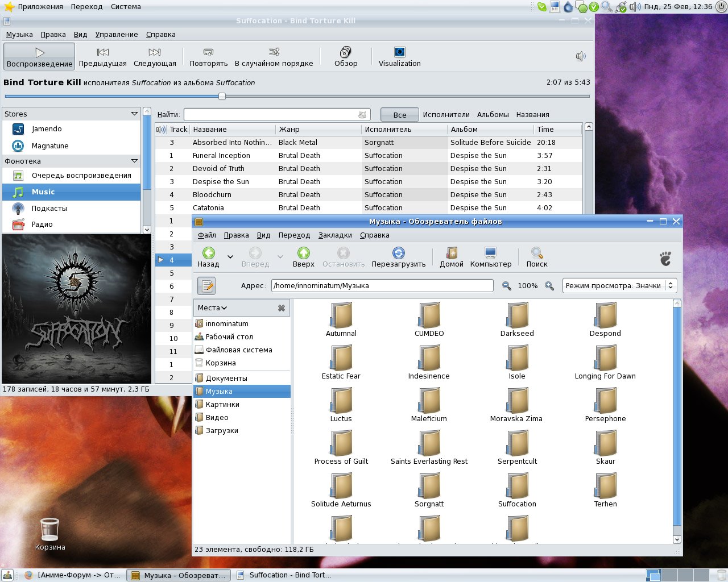728x582 pixels.
Task: Select the Moravska Zima folder
Action: [x=516, y=405]
